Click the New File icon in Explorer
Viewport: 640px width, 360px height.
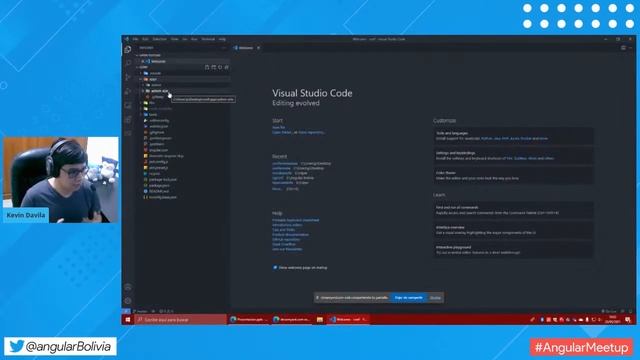207,67
